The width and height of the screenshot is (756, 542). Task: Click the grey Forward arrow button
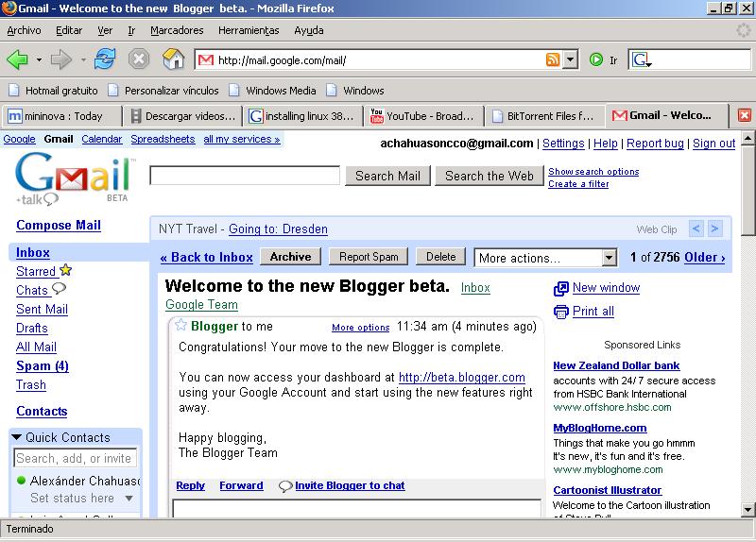60,60
